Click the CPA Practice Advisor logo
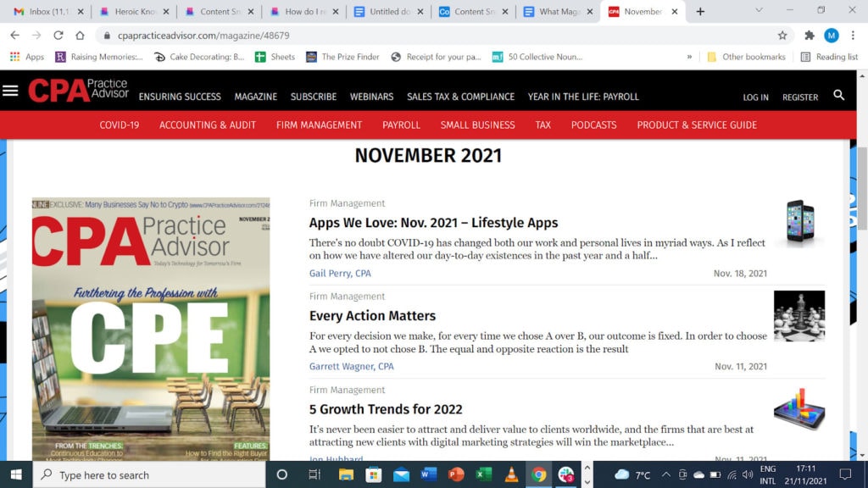 click(79, 90)
